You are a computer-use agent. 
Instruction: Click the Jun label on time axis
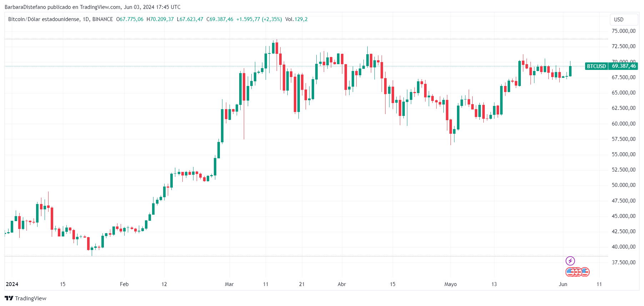[x=563, y=284]
